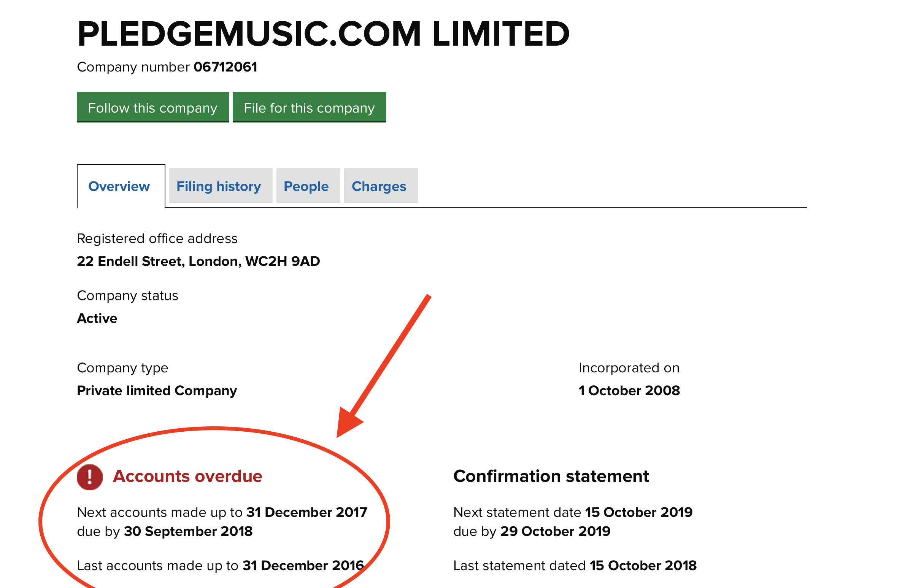Select the Overview tab
This screenshot has height=588, width=924.
click(x=119, y=186)
